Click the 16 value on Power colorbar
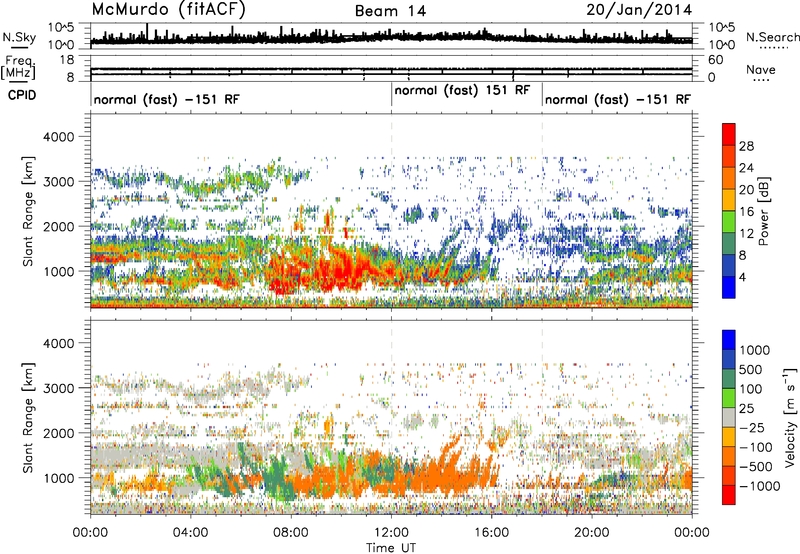 click(x=746, y=212)
